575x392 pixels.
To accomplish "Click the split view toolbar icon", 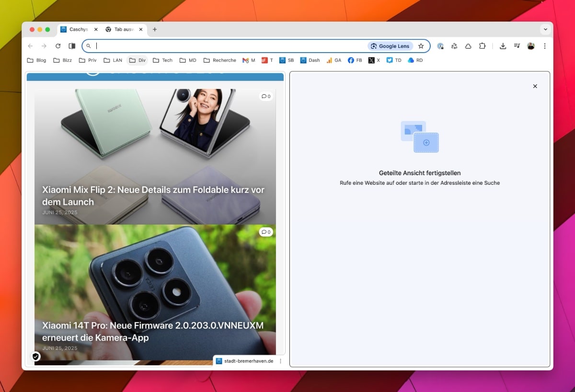I will click(72, 46).
